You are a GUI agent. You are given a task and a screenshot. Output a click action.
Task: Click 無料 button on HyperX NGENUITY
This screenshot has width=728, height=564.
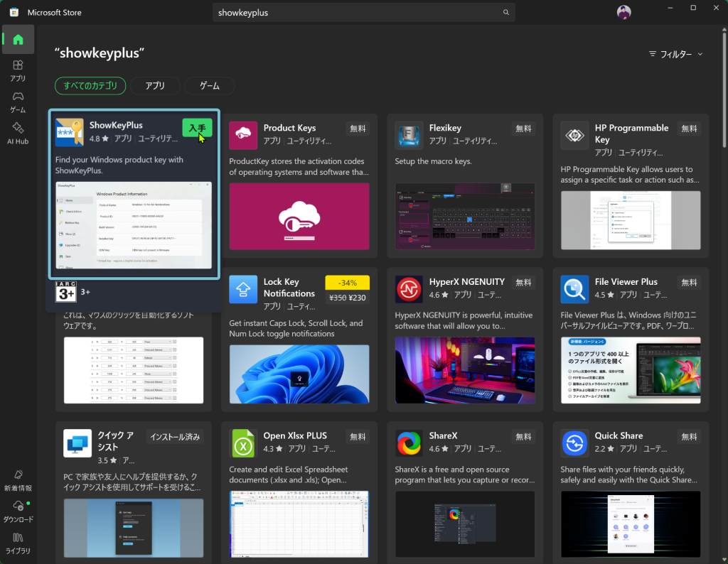[x=523, y=283]
